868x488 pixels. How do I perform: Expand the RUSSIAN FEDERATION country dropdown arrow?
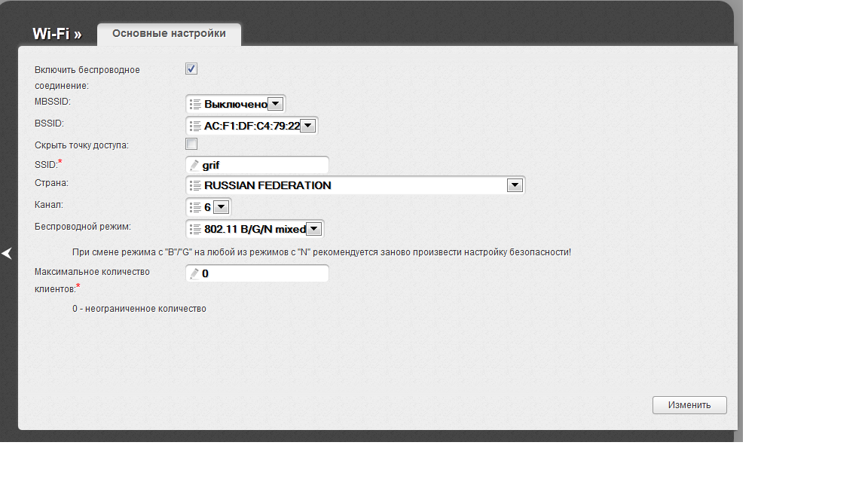(515, 185)
